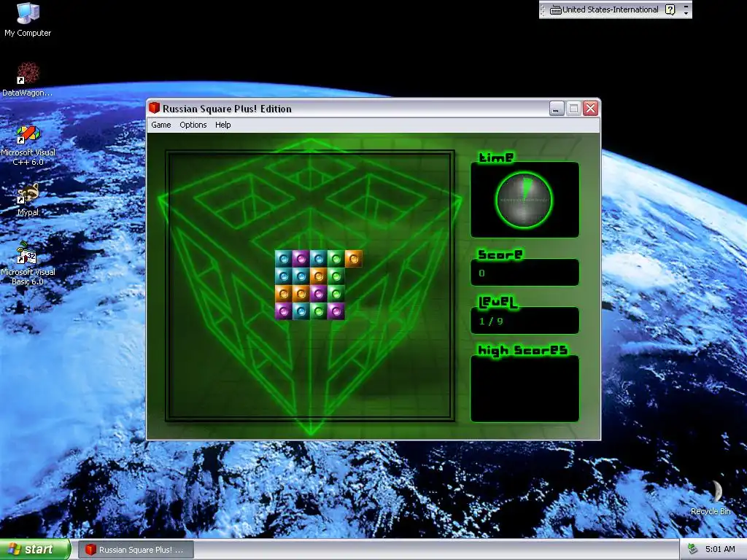This screenshot has width=747, height=560.
Task: Select the green tile in the second row
Action: pos(336,276)
